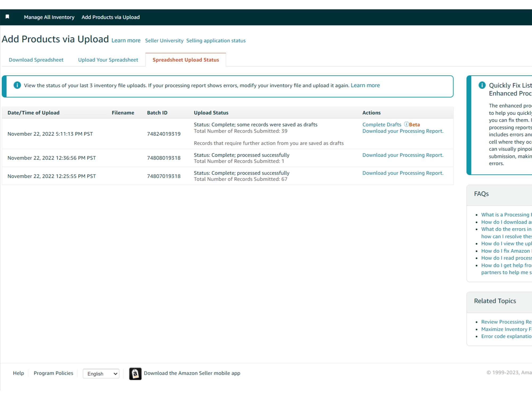Viewport: 532px width, 399px height.
Task: Click the Help link in footer
Action: 18,373
